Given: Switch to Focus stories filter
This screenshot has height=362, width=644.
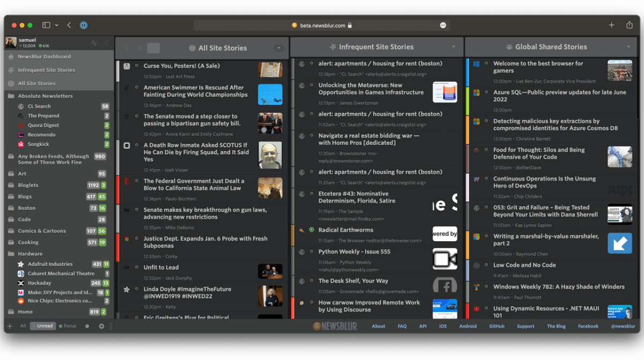Looking at the screenshot, I should pyautogui.click(x=68, y=326).
